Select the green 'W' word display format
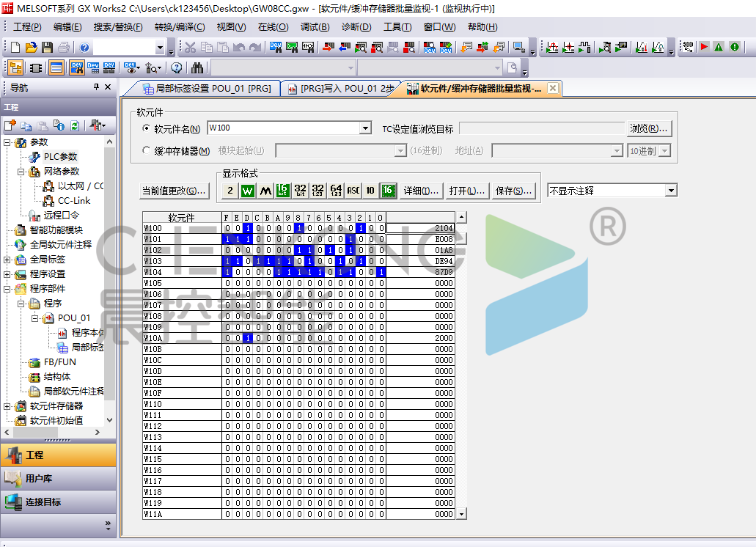 coord(248,191)
